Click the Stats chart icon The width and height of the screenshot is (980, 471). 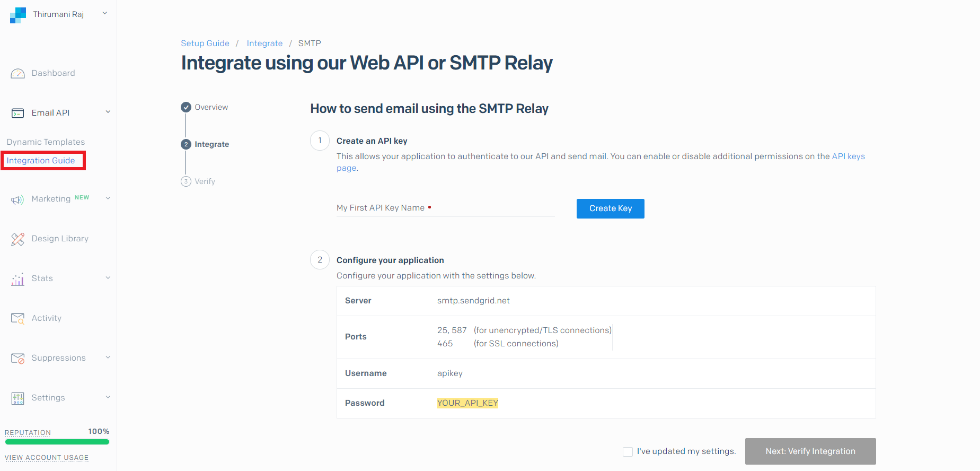[x=17, y=279]
